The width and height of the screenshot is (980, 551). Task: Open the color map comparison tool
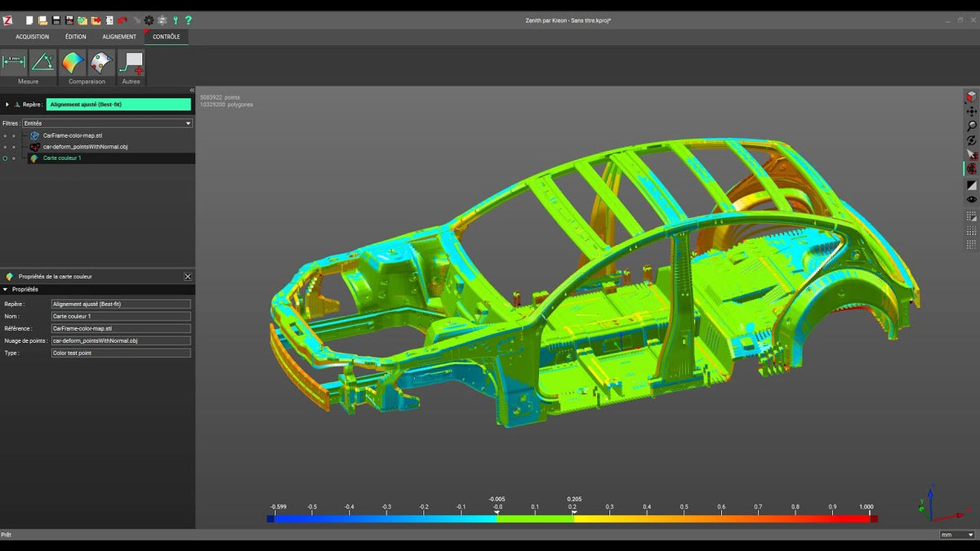(x=73, y=63)
